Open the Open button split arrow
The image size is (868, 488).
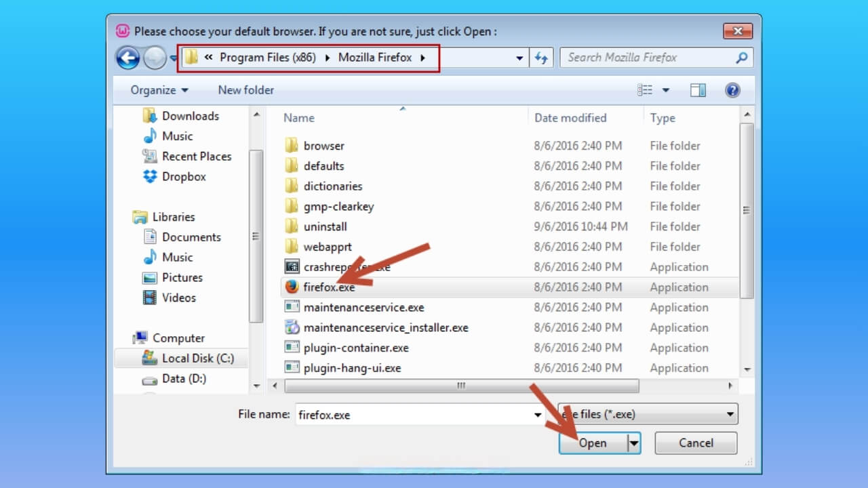coord(634,443)
